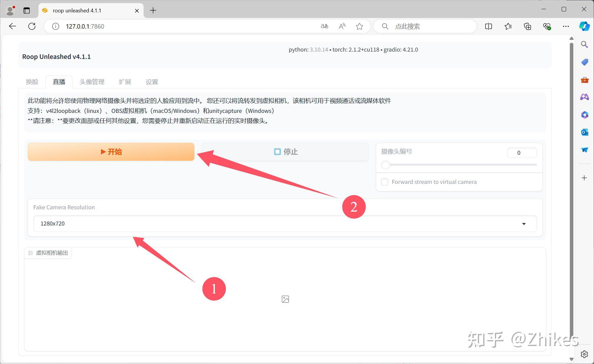The image size is (594, 364).
Task: Open the Outlook icon in the sidebar
Action: 584,132
